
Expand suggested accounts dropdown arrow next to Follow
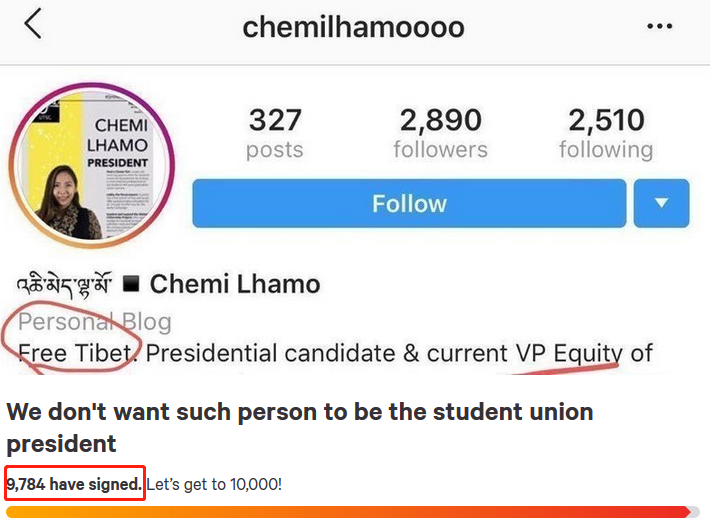pyautogui.click(x=661, y=203)
